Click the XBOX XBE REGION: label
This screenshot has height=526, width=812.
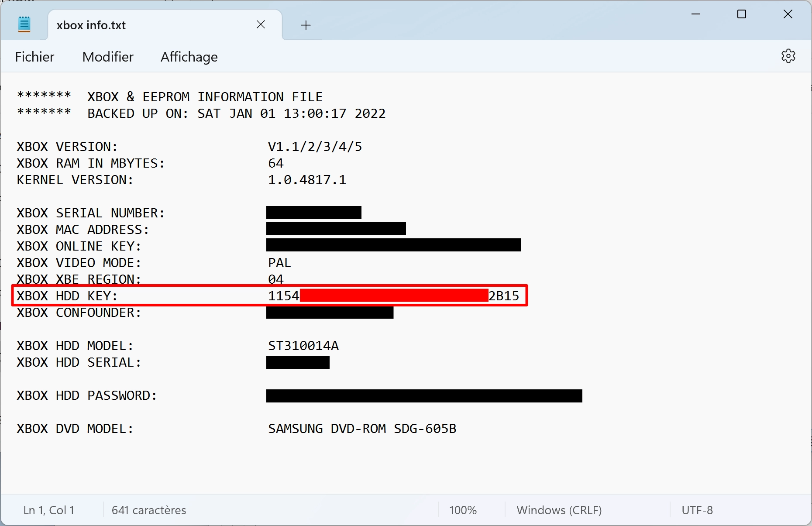coord(79,279)
